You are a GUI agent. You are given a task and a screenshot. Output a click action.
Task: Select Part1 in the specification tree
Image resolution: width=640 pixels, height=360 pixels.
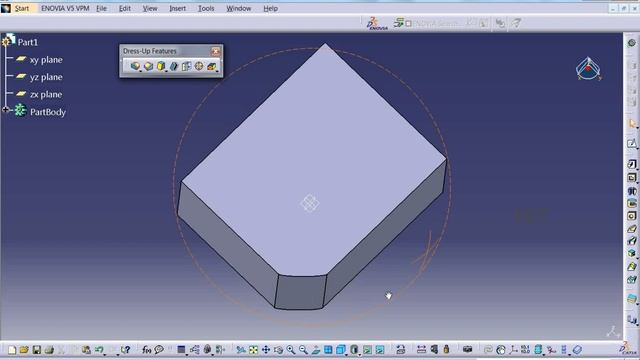[27, 42]
